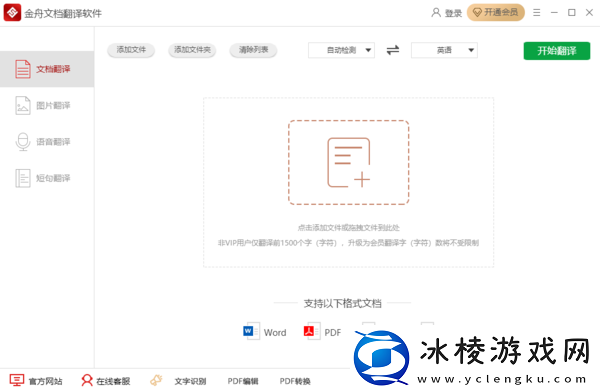Maximize the application window
This screenshot has width=600, height=391.
tap(572, 13)
